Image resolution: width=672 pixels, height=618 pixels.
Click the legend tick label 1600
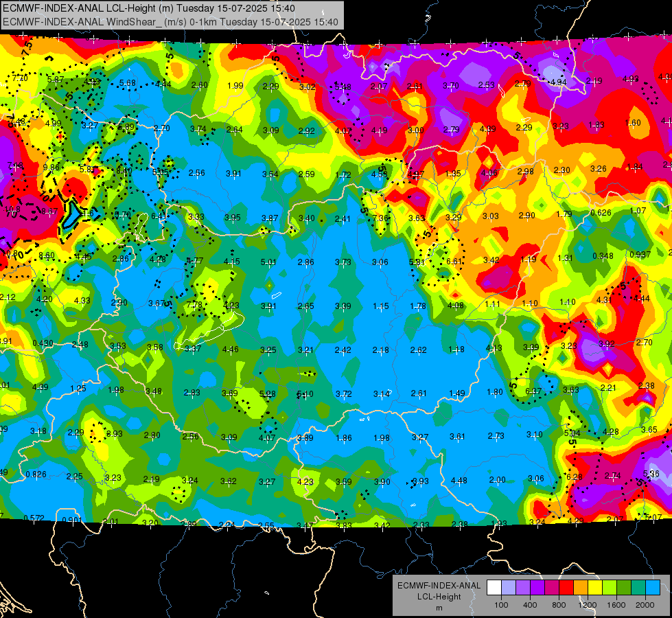pyautogui.click(x=616, y=605)
